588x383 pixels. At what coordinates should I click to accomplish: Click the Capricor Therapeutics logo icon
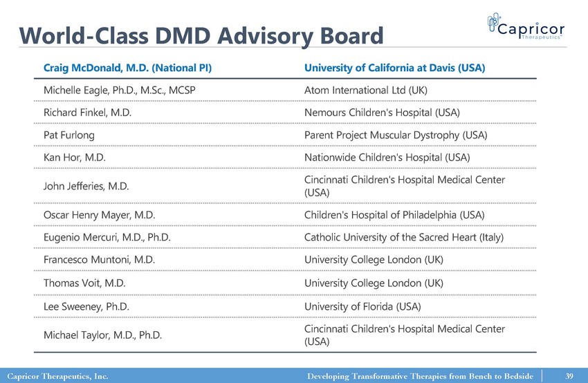(x=493, y=25)
